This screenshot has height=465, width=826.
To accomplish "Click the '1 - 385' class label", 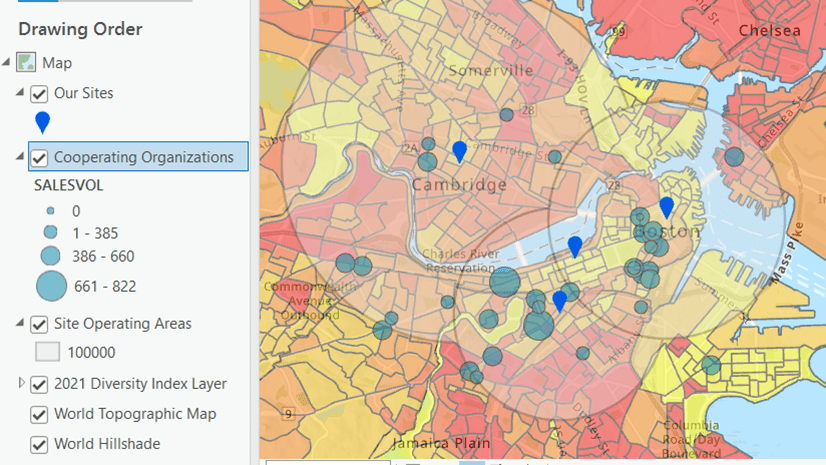I will pos(95,233).
